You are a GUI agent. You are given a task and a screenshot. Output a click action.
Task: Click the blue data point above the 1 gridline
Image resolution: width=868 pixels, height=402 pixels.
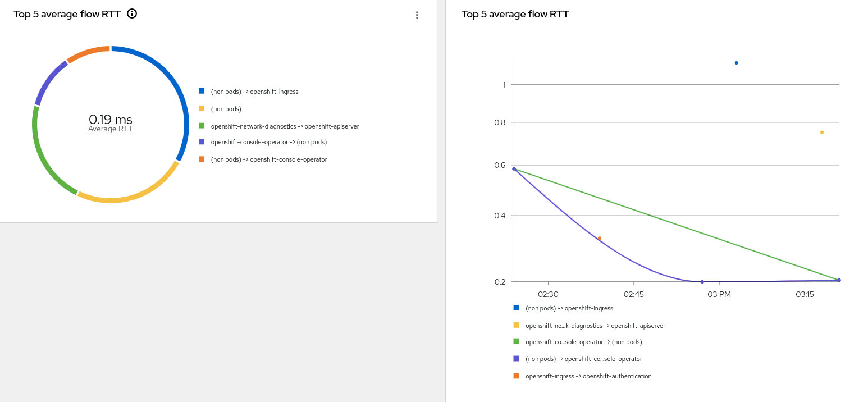736,63
